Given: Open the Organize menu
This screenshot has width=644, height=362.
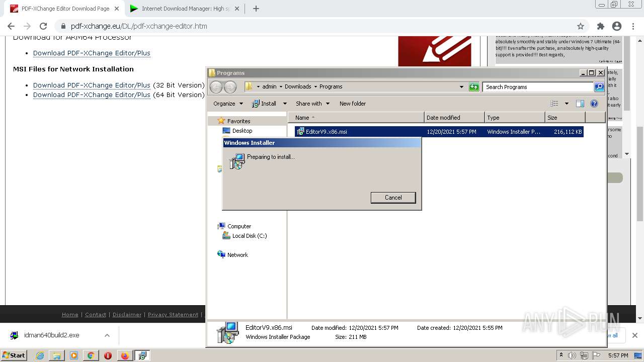Looking at the screenshot, I should 228,104.
